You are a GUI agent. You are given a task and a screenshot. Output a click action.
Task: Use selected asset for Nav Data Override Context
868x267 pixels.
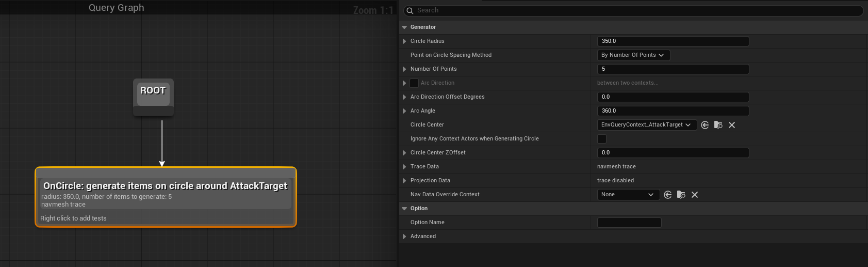[668, 195]
